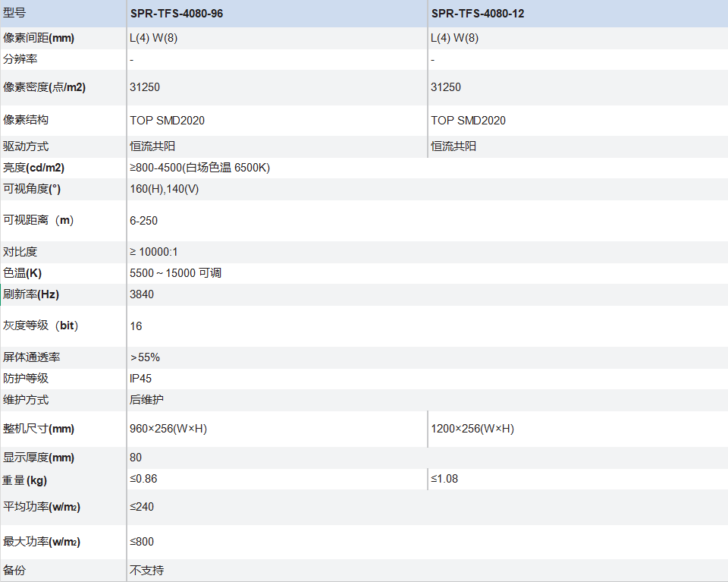This screenshot has height=582, width=728.
Task: Click the protection value IP45
Action: [141, 379]
